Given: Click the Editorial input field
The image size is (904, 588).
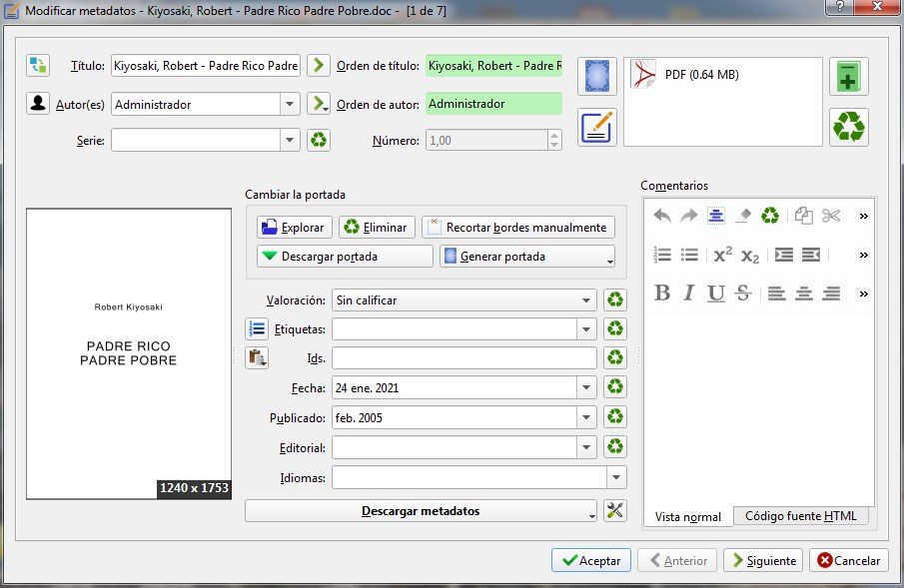Looking at the screenshot, I should (454, 447).
